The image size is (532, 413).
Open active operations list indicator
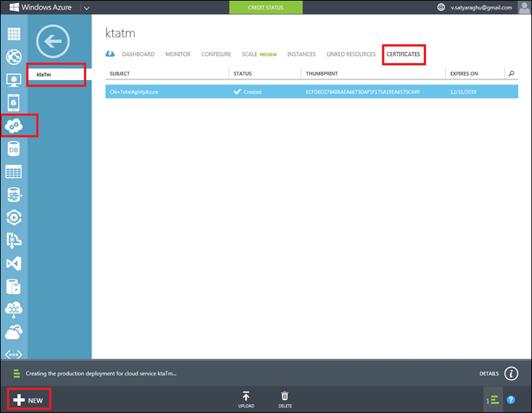coord(492,401)
